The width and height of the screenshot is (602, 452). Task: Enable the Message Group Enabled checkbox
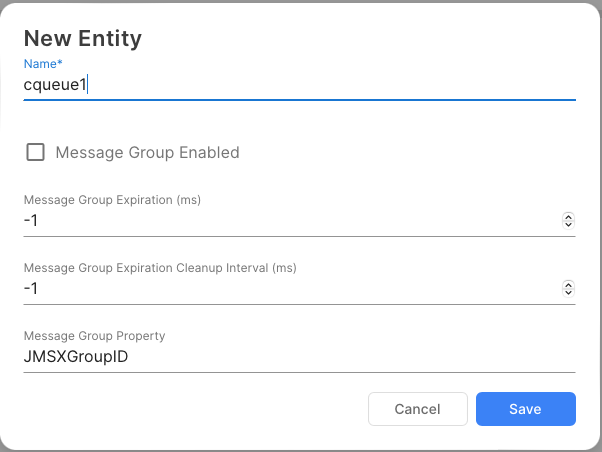pyautogui.click(x=36, y=153)
